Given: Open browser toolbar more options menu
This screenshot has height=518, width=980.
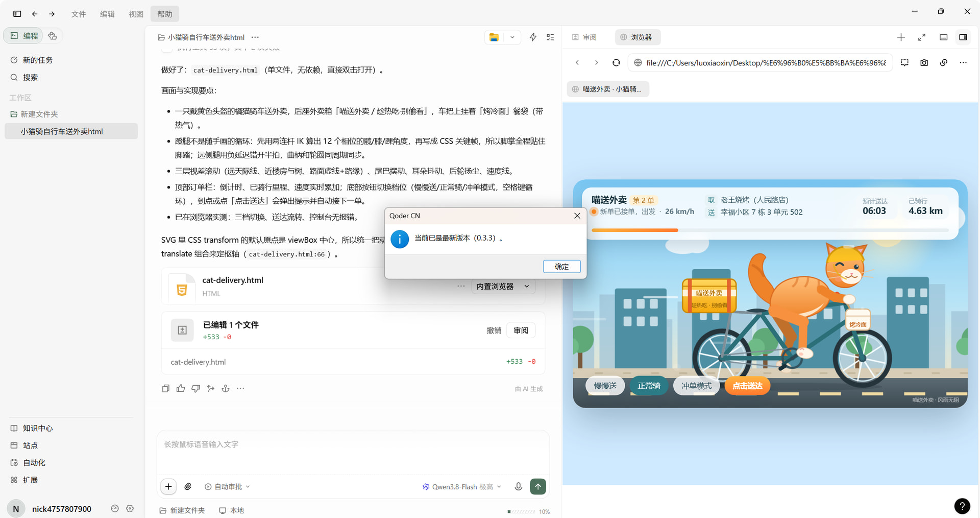Looking at the screenshot, I should click(x=963, y=63).
